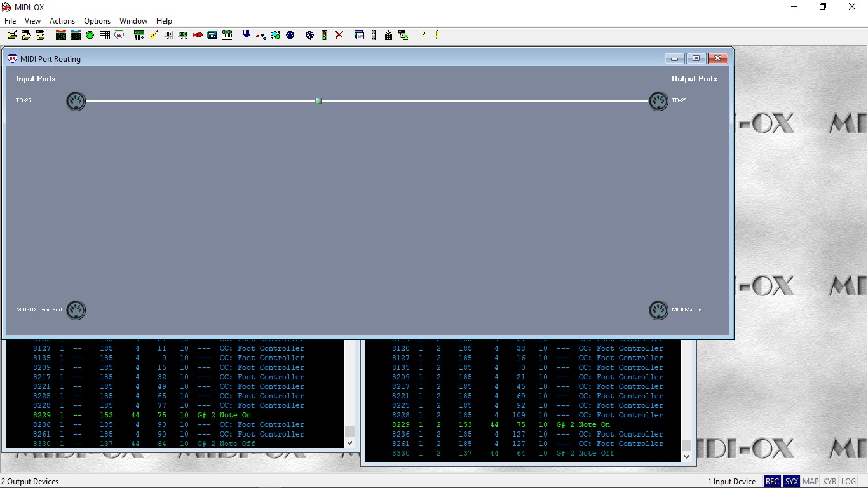Click the red X panic icon
The height and width of the screenshot is (488, 868).
(339, 36)
